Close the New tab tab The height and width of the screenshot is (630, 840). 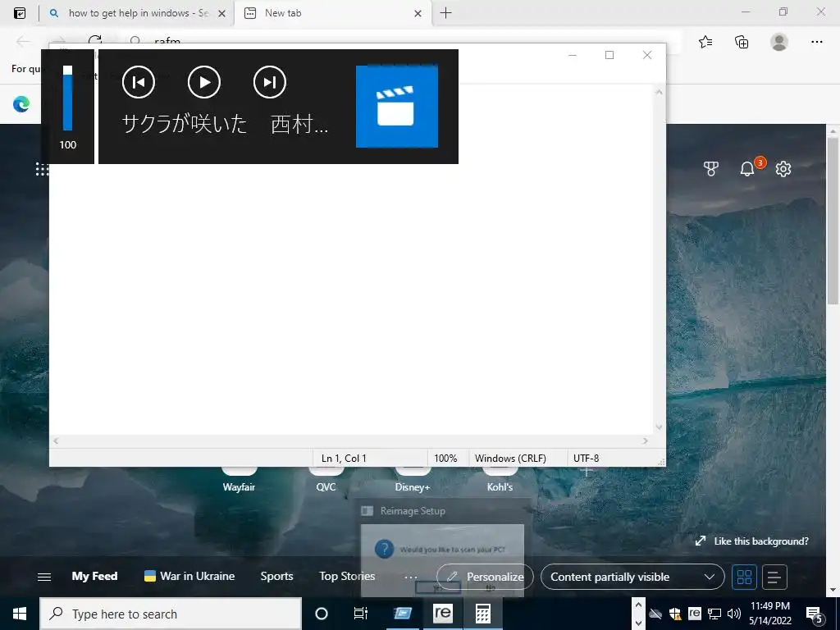pyautogui.click(x=418, y=13)
